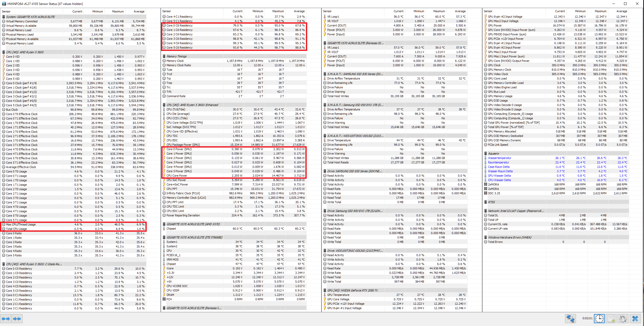
Task: Click the chip icon of CPU [#0]: AMD Ryzen 5 3600 header
Action: (4, 52)
